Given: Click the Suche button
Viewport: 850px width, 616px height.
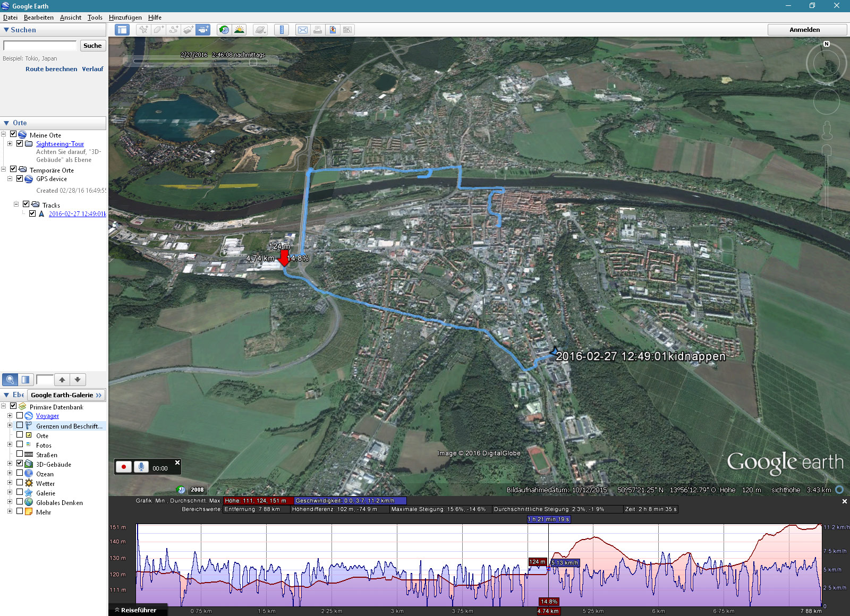Looking at the screenshot, I should coord(92,46).
